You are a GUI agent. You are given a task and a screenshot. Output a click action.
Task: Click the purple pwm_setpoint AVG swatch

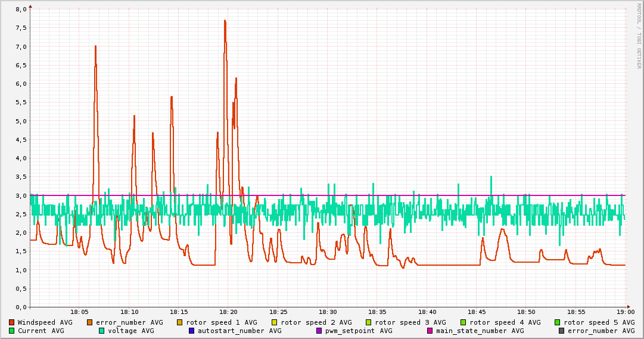(x=319, y=331)
